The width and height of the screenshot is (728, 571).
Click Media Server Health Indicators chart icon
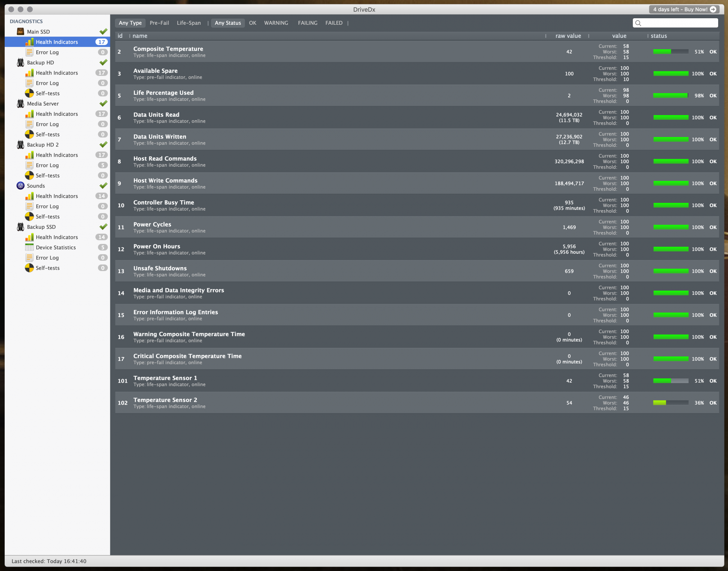[x=29, y=114]
